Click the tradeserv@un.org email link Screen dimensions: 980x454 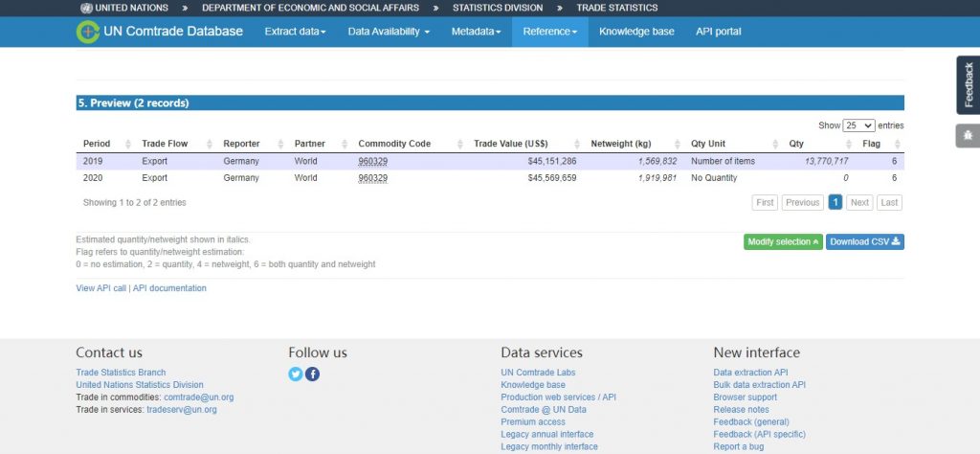click(182, 410)
